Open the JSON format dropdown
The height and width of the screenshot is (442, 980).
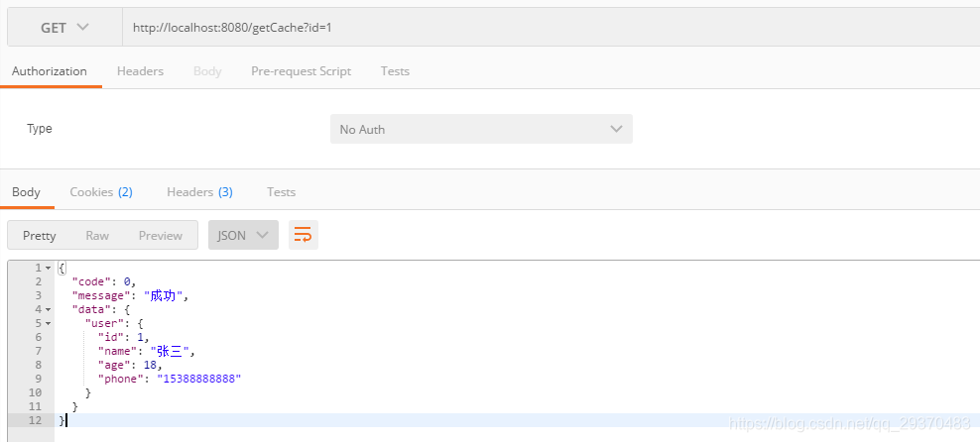[x=243, y=235]
